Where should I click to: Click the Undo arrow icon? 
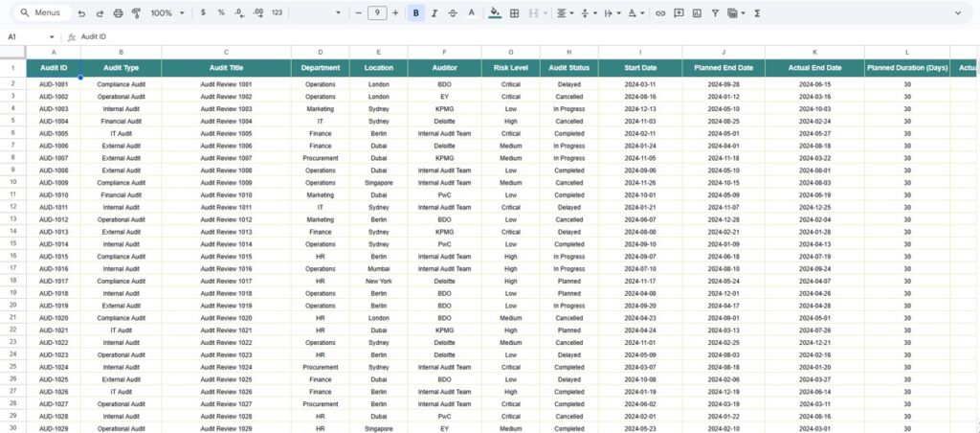81,13
